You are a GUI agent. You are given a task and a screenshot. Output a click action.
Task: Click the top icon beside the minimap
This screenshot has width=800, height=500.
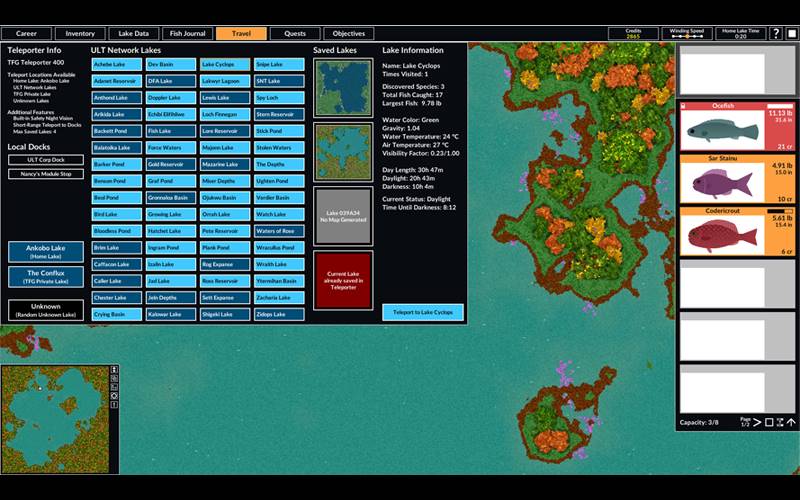[115, 371]
